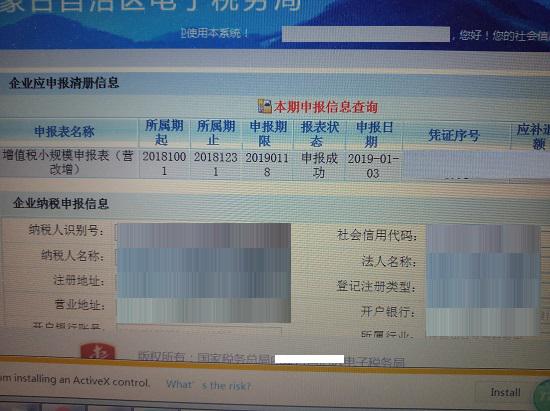Click the 注册地址 field
Screen dimensions: 550x411
coord(203,284)
